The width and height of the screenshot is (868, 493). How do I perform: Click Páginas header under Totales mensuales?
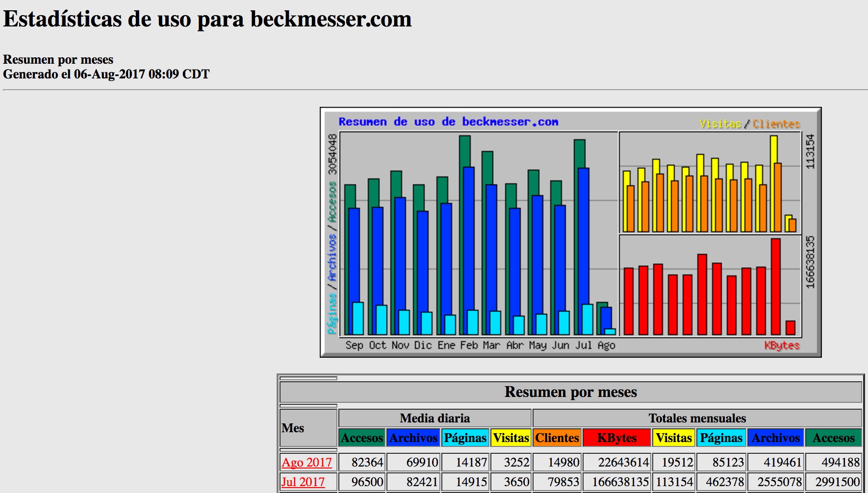pos(721,438)
